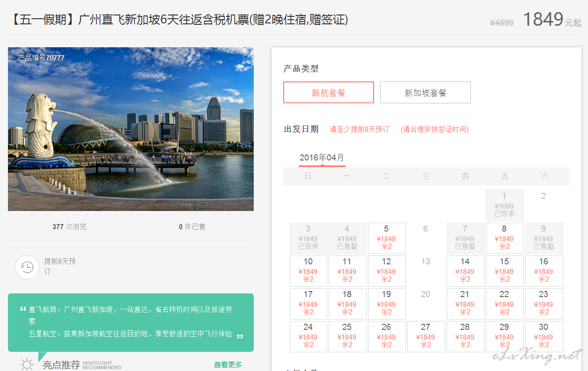Choose April 8 departure date
Image resolution: width=588 pixels, height=371 pixels.
(505, 238)
